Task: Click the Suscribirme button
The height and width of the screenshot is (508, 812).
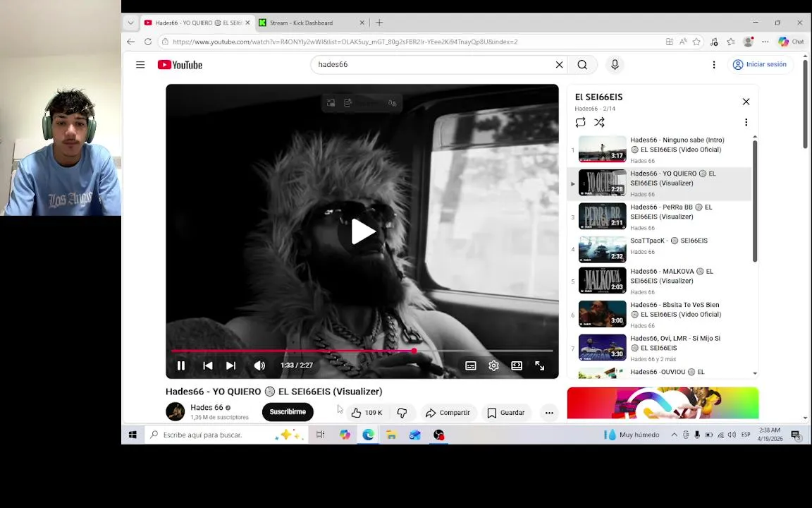Action: pyautogui.click(x=288, y=412)
